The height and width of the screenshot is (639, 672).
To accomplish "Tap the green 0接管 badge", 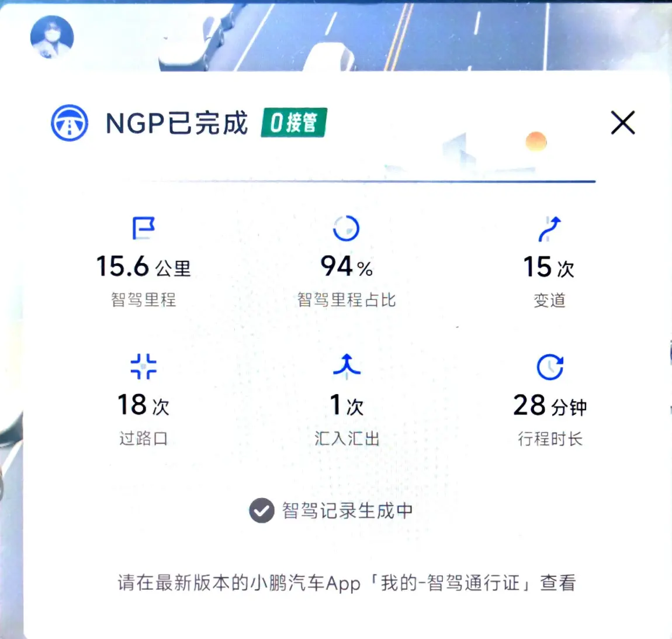I will tap(293, 123).
